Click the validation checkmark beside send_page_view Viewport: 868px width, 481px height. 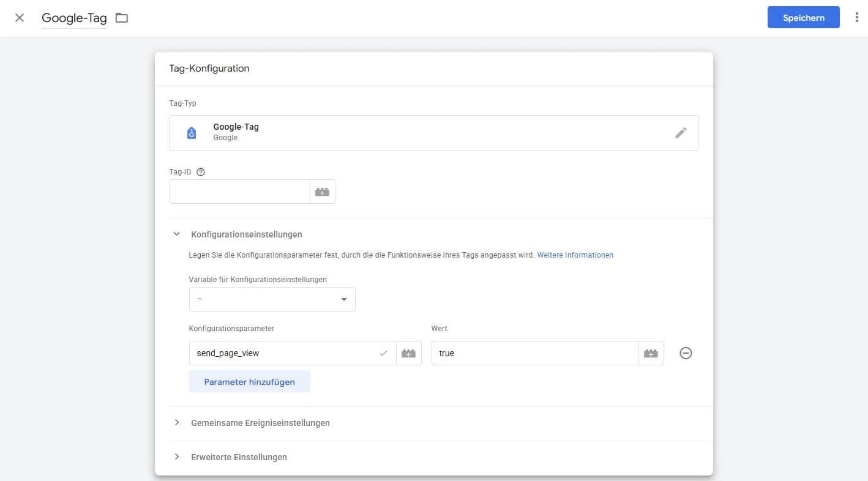(x=384, y=352)
